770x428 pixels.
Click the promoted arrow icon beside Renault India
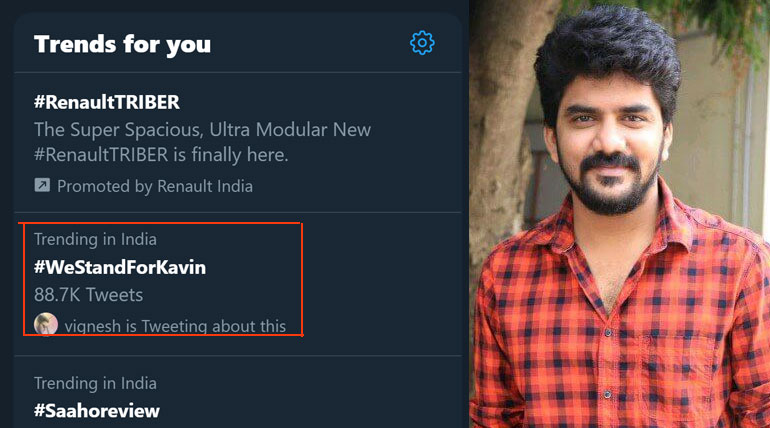tap(42, 186)
